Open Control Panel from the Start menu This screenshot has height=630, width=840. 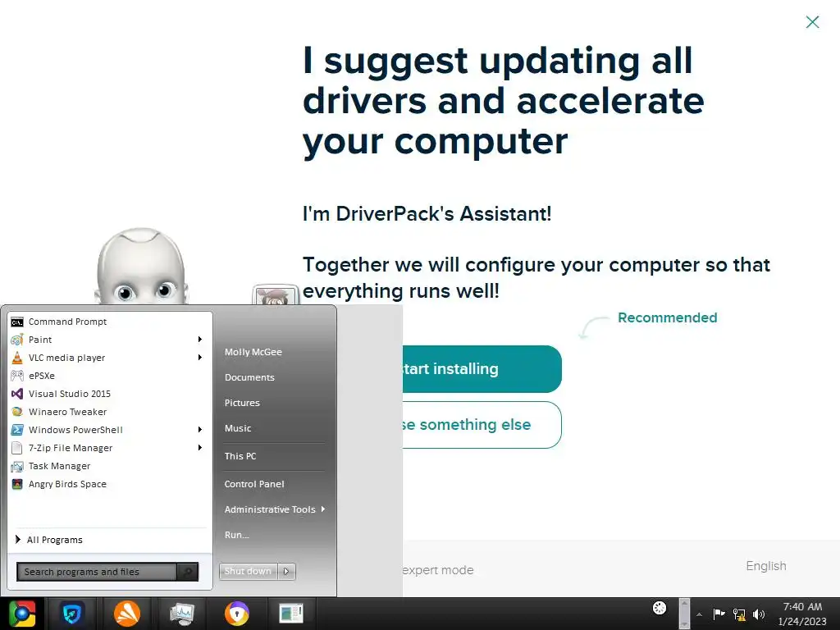click(x=254, y=484)
